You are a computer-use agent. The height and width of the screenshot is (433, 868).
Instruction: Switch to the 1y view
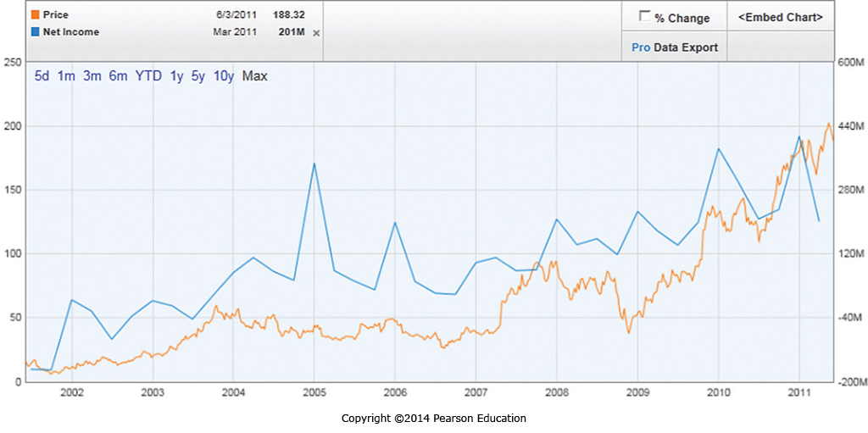tap(176, 76)
